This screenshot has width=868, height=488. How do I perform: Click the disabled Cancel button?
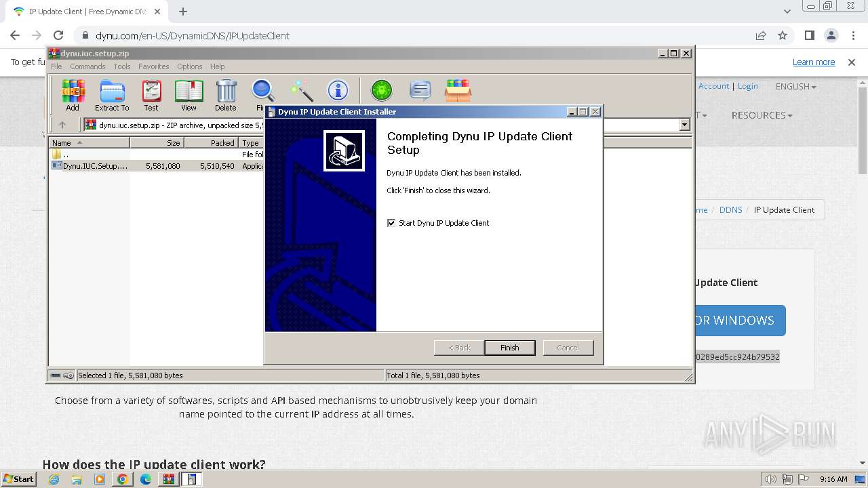tap(568, 348)
